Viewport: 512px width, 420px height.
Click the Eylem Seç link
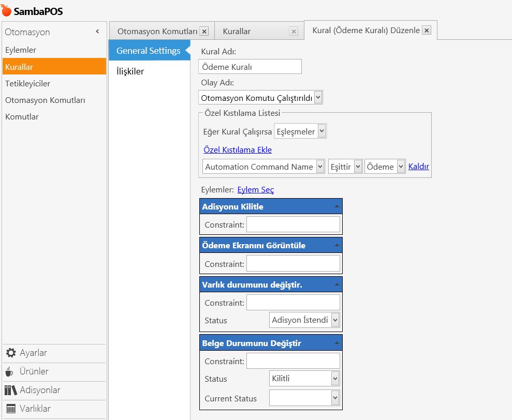256,190
